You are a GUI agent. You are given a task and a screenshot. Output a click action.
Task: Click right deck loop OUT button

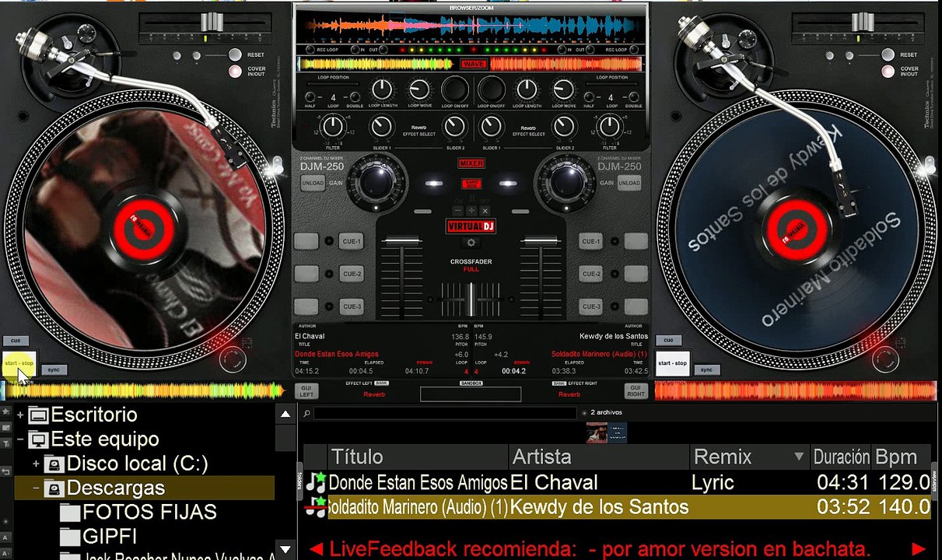590,50
